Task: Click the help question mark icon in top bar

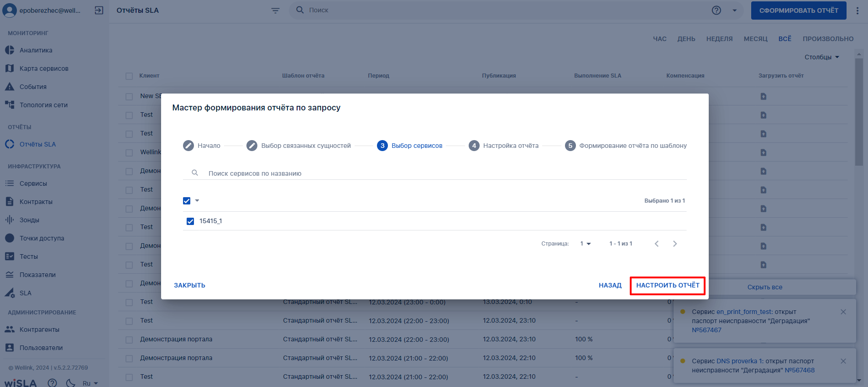Action: pos(716,10)
